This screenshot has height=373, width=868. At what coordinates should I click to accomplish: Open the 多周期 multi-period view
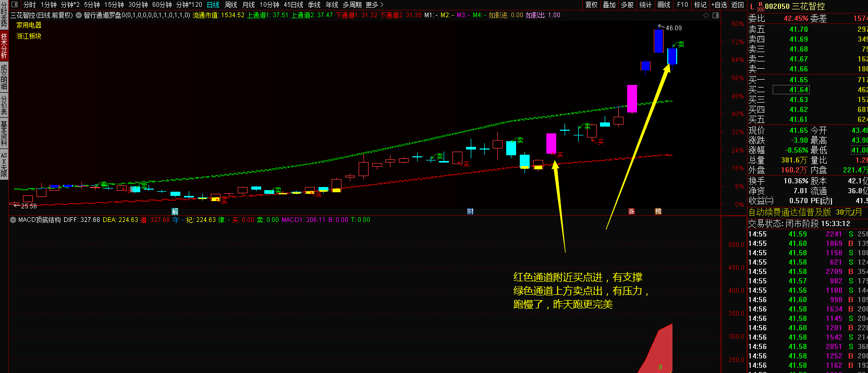[352, 5]
